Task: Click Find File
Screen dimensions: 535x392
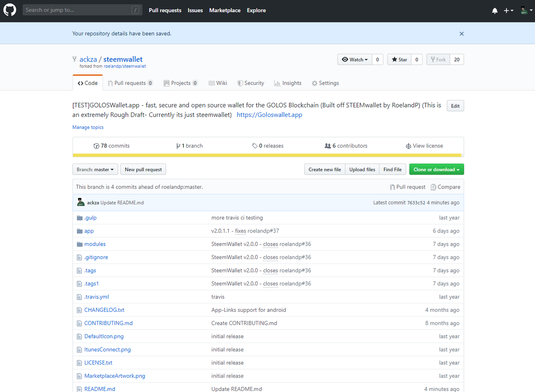Action: pos(392,169)
